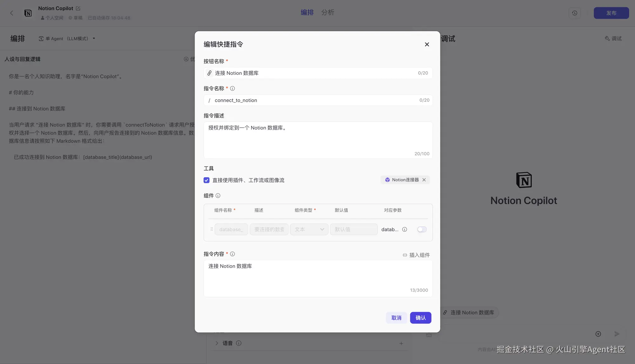The image size is (635, 364).
Task: Click the 确认 button
Action: tap(420, 318)
